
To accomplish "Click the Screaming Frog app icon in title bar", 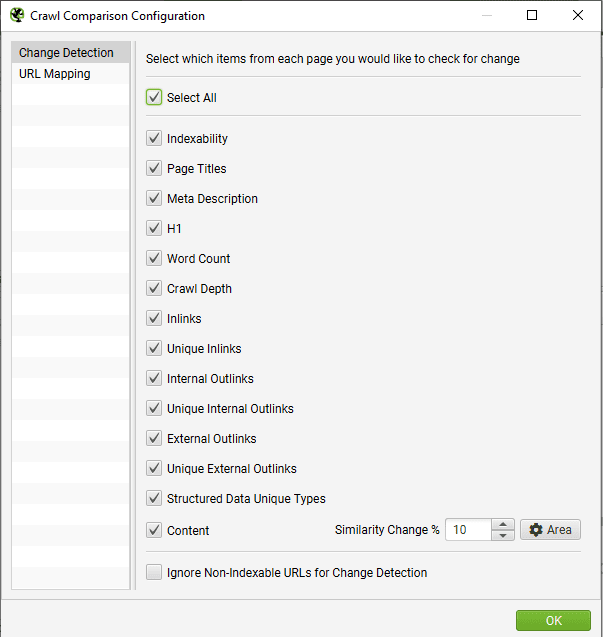I will (x=17, y=15).
